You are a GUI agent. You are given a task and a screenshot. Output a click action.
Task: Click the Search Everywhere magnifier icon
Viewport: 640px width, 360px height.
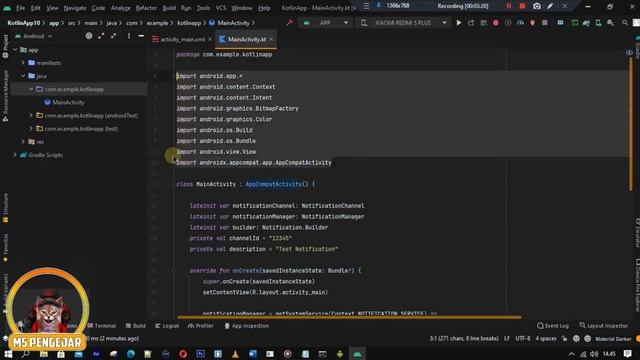625,23
